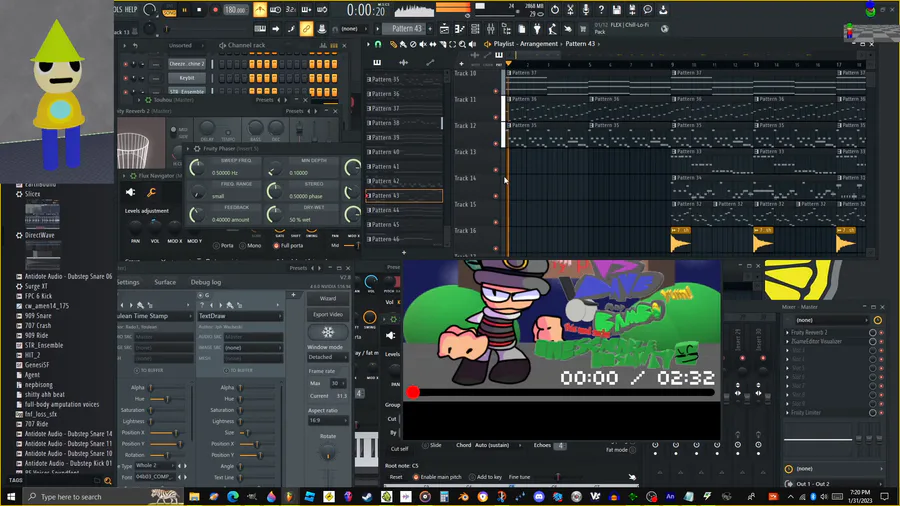Select the playlist zoom tool
Screen dimensions: 900x506
462,44
